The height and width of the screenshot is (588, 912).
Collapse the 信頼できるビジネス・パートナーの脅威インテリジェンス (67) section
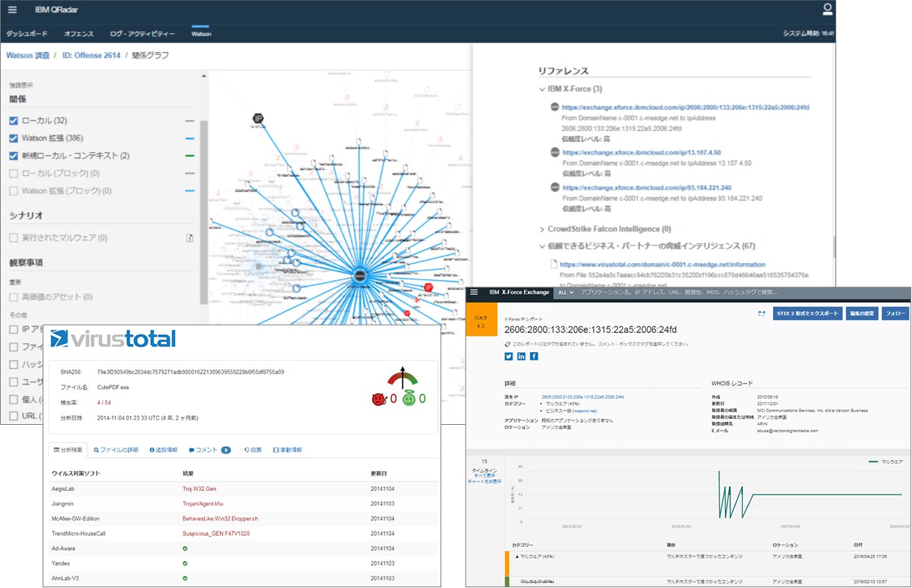(542, 246)
